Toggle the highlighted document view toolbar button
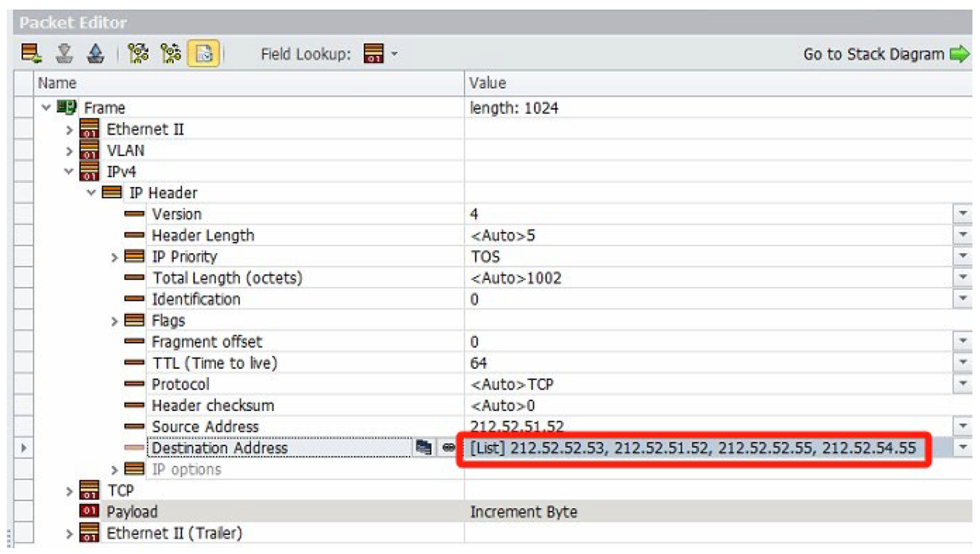The height and width of the screenshot is (554, 980). pos(204,53)
